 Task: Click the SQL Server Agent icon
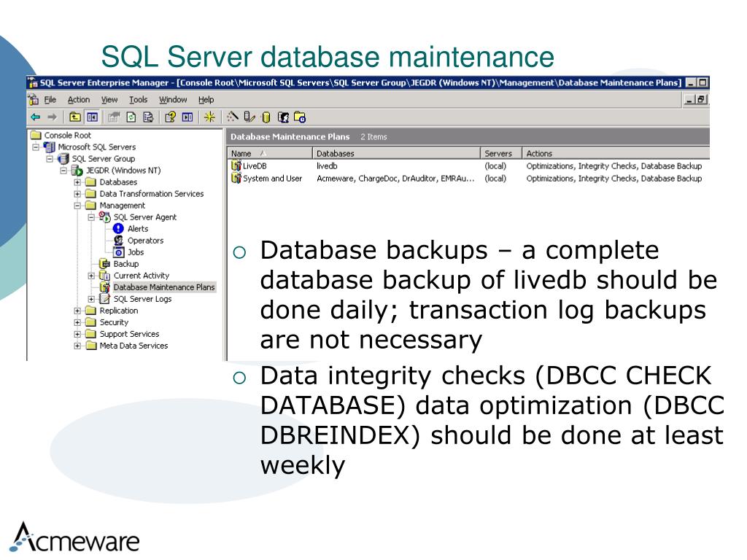point(105,217)
